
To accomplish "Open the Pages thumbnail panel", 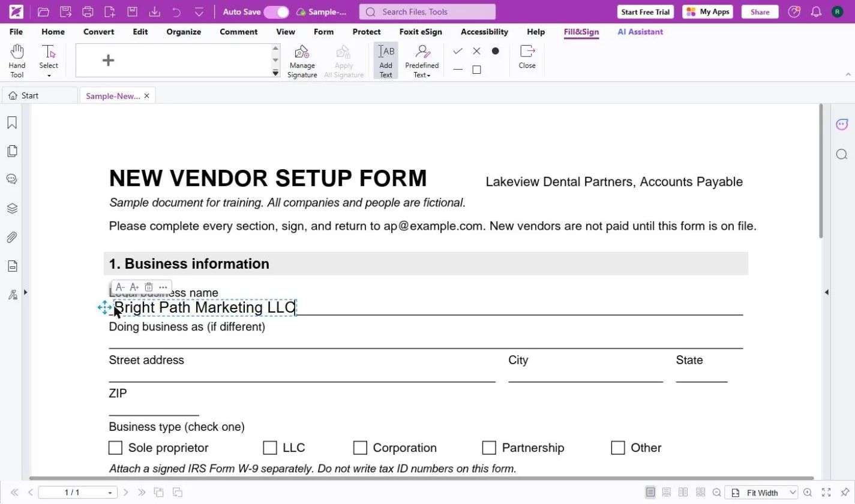I will point(12,151).
